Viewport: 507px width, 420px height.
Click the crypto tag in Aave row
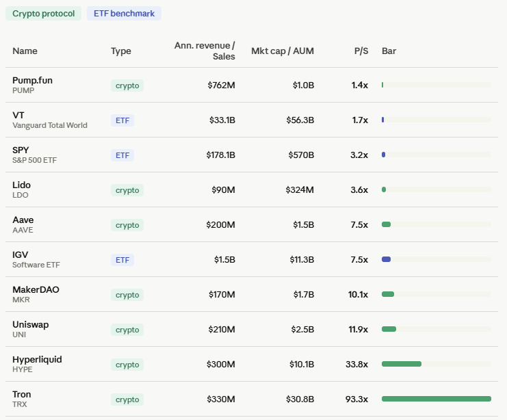[127, 225]
